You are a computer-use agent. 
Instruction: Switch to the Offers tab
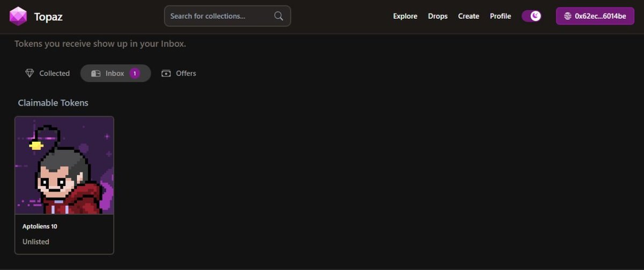tap(179, 73)
